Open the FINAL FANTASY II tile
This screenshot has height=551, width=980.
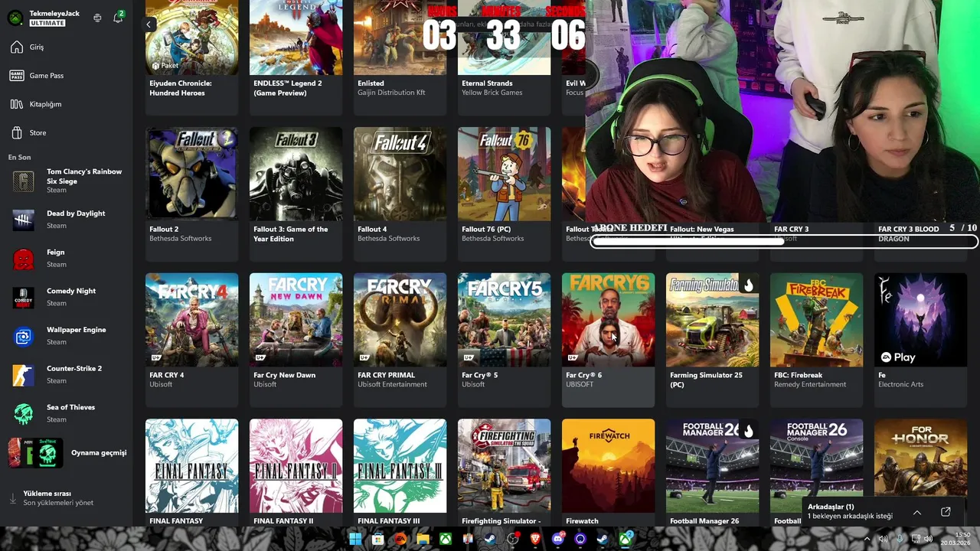click(x=296, y=472)
